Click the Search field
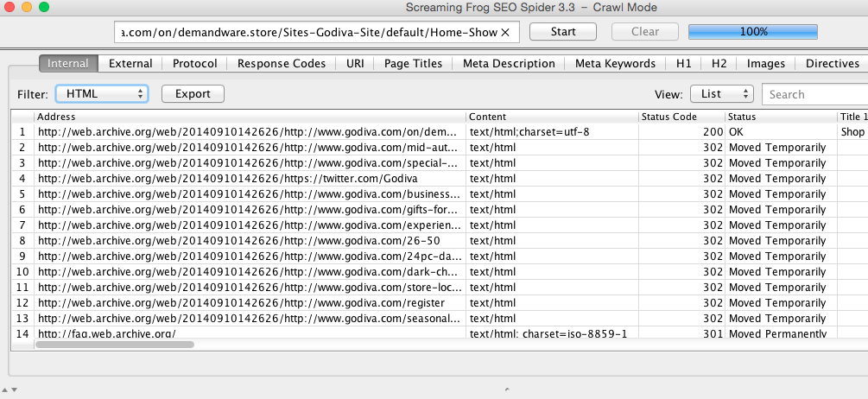This screenshot has width=868, height=399. [814, 95]
